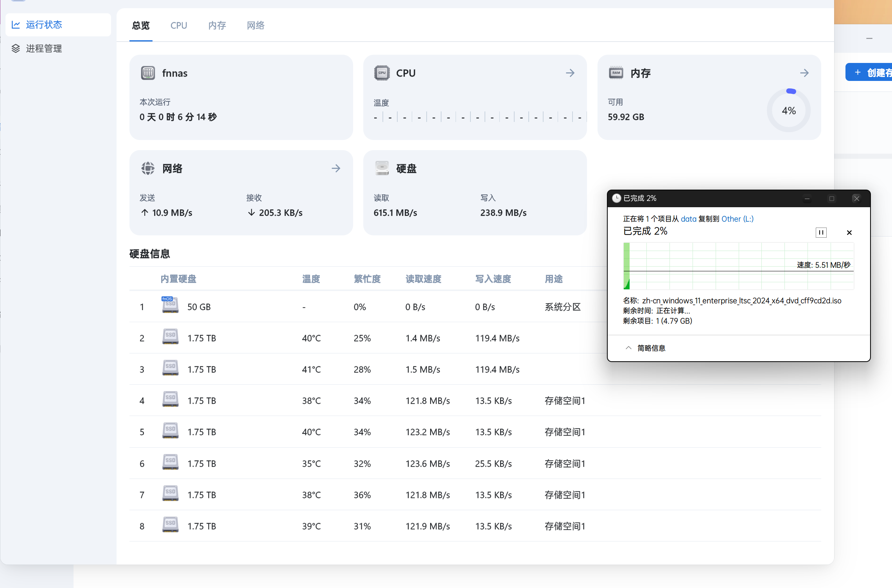Click the fnnas device icon

[x=148, y=73]
